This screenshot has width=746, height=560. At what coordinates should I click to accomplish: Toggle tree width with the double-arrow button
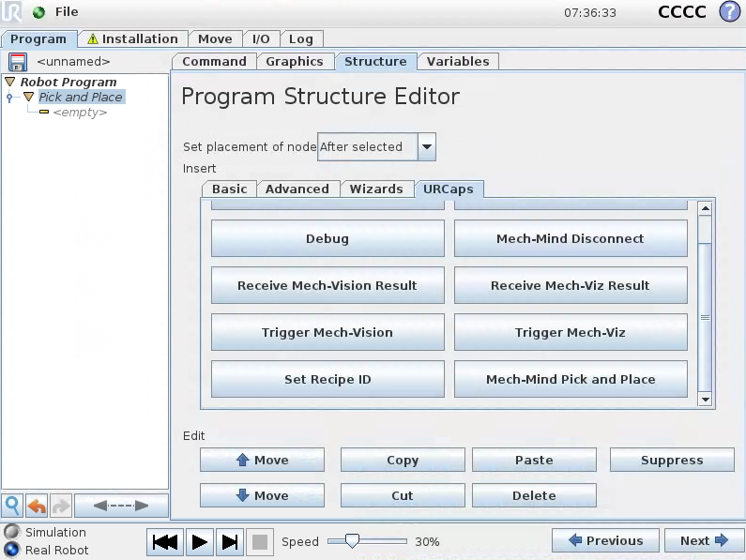click(121, 506)
